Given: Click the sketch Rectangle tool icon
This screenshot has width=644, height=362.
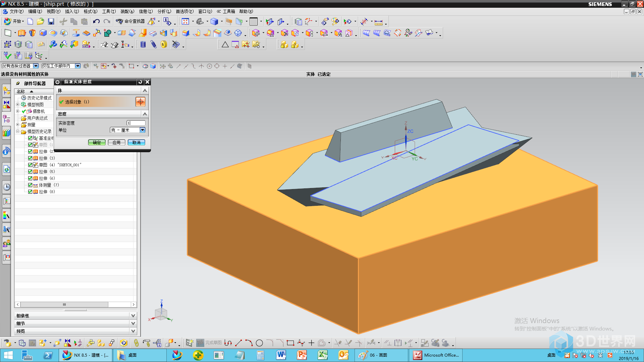Looking at the screenshot, I should point(290,343).
